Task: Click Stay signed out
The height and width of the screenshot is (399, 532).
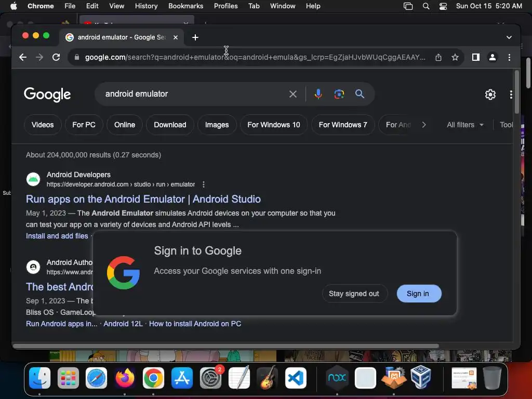Action: click(x=354, y=294)
